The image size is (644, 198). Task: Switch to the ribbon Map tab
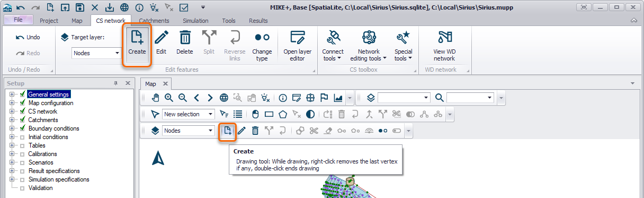click(x=77, y=21)
